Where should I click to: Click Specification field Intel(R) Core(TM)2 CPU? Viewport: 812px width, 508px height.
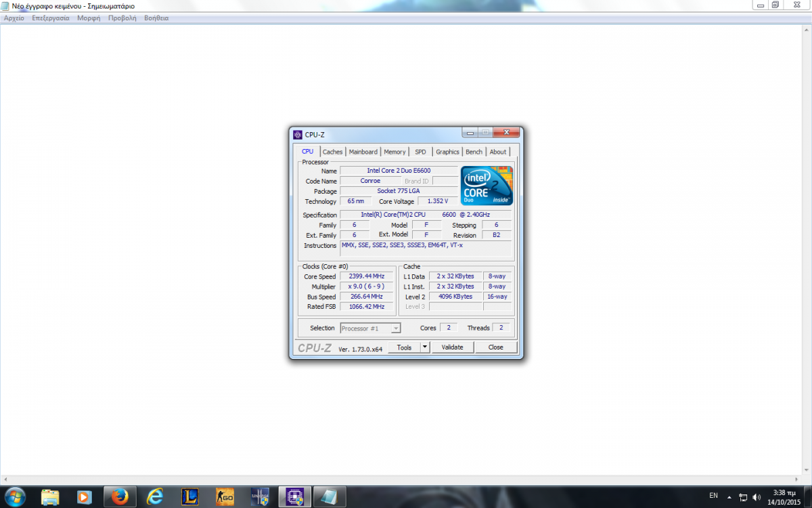(x=426, y=215)
